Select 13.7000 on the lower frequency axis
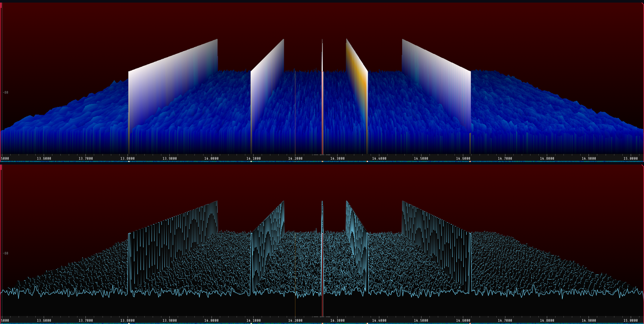 [86, 321]
